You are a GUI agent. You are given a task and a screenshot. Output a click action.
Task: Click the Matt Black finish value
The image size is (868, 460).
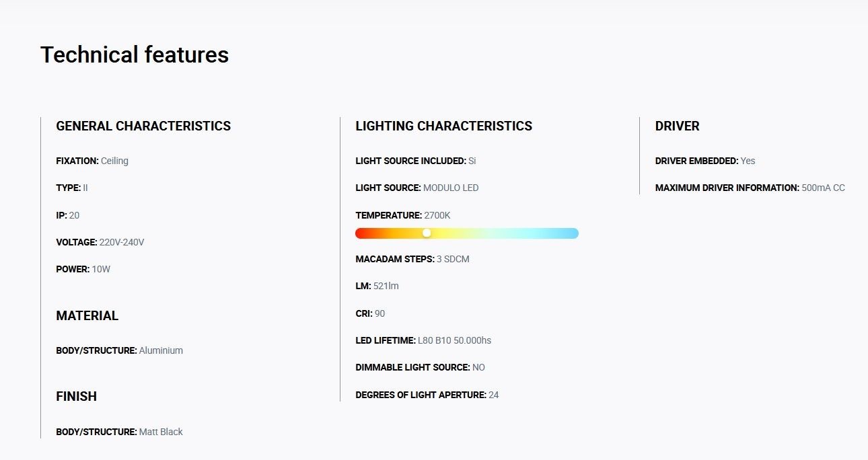pyautogui.click(x=161, y=432)
